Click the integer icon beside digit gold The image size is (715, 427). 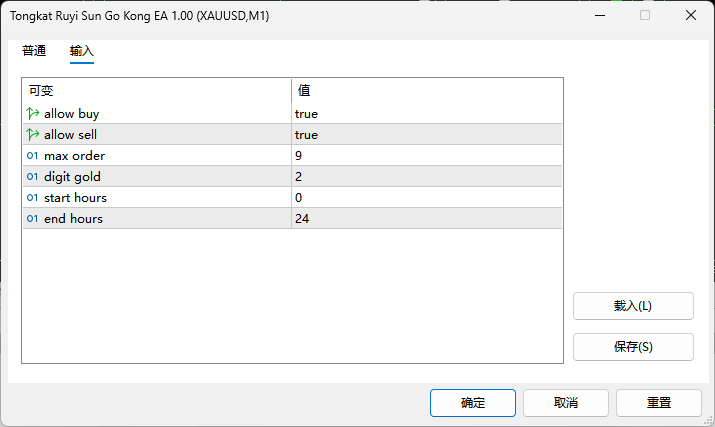[x=32, y=177]
